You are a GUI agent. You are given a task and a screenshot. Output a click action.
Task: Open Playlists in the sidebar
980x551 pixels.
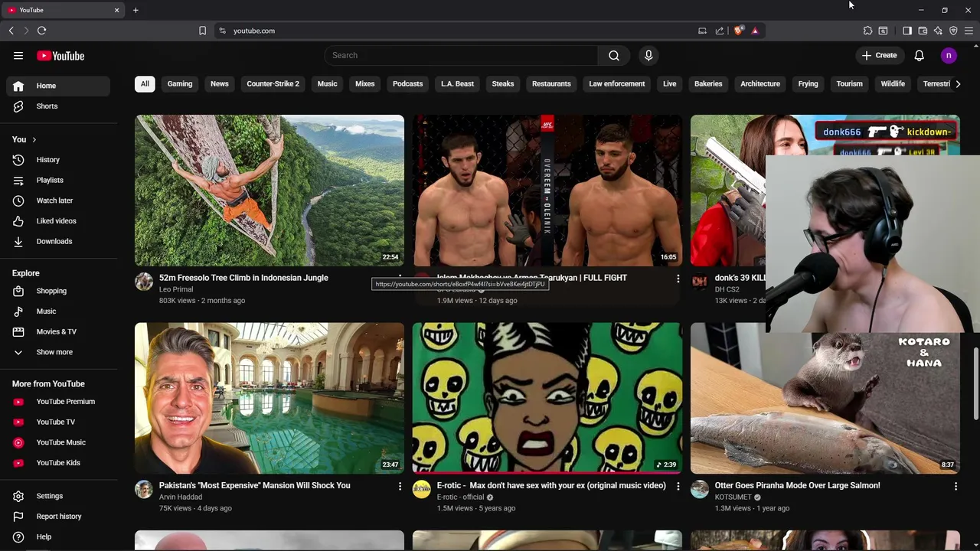(x=58, y=181)
